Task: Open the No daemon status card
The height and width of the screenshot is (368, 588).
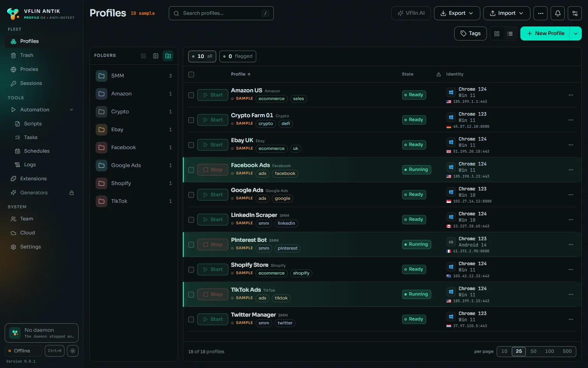Action: (x=42, y=333)
